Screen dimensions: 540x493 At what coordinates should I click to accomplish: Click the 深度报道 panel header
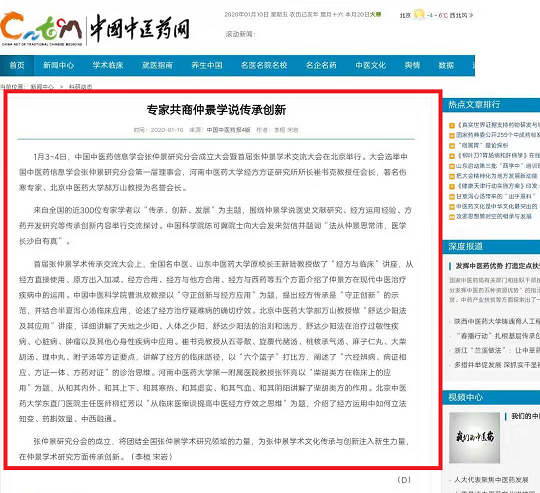pyautogui.click(x=491, y=246)
